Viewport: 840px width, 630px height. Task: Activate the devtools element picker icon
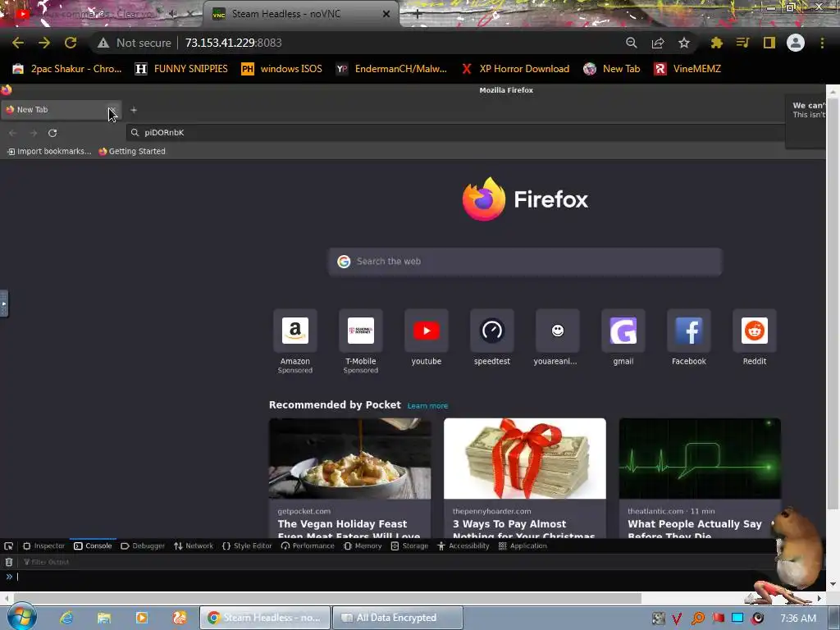[x=8, y=546]
